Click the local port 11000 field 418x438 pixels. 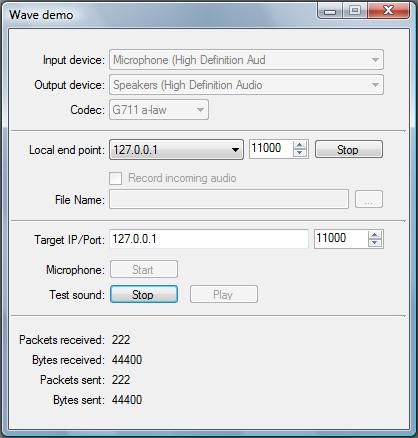coord(271,149)
